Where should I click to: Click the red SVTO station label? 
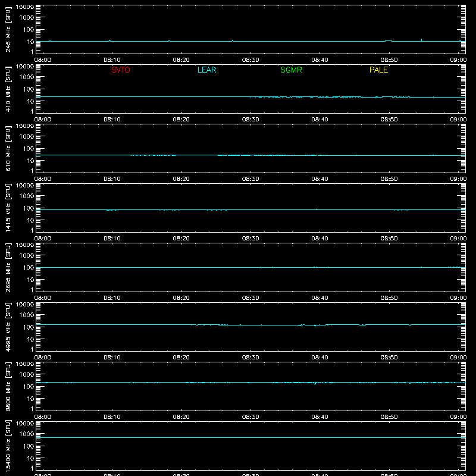click(x=121, y=70)
